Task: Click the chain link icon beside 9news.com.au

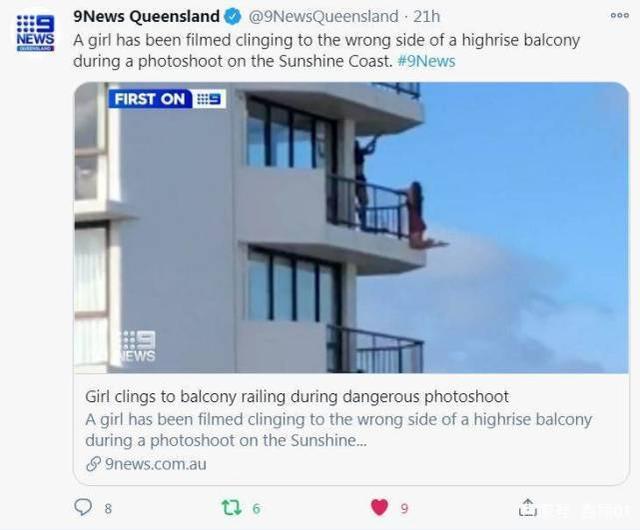Action: (x=93, y=464)
